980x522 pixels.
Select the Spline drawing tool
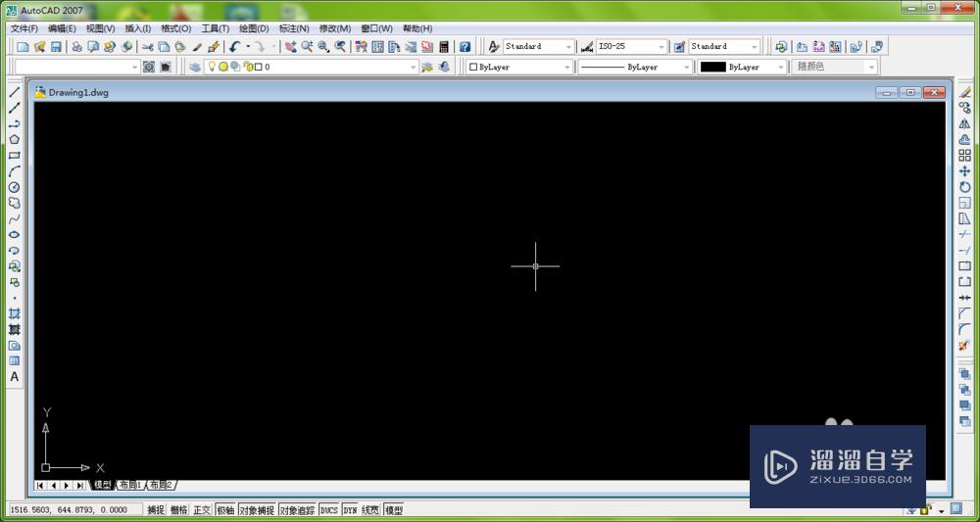pyautogui.click(x=15, y=218)
